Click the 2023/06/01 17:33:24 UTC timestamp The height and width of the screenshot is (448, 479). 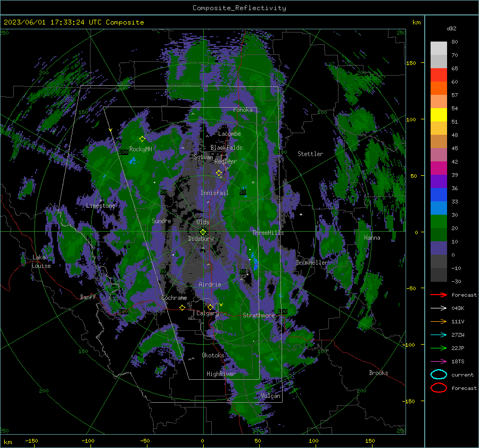coord(73,22)
